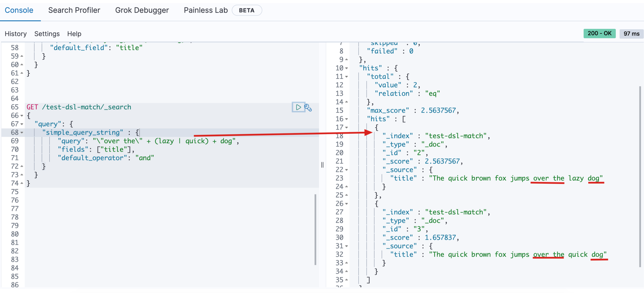Collapse the second _source block at line 31

(346, 246)
